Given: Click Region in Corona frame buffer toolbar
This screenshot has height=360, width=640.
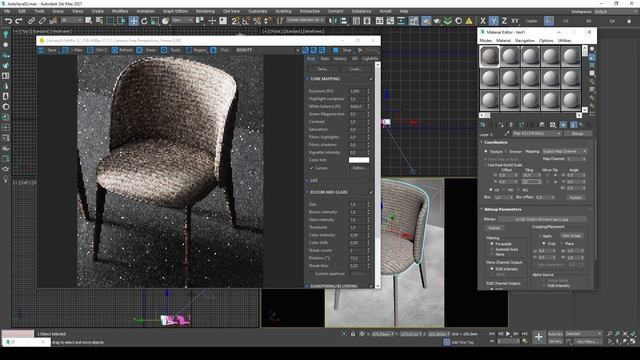Looking at the screenshot, I should pyautogui.click(x=196, y=50).
